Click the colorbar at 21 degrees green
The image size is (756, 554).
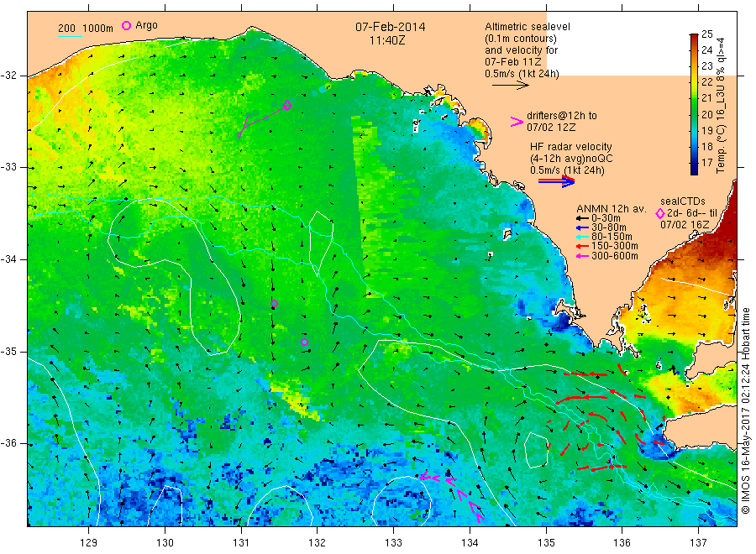(695, 98)
